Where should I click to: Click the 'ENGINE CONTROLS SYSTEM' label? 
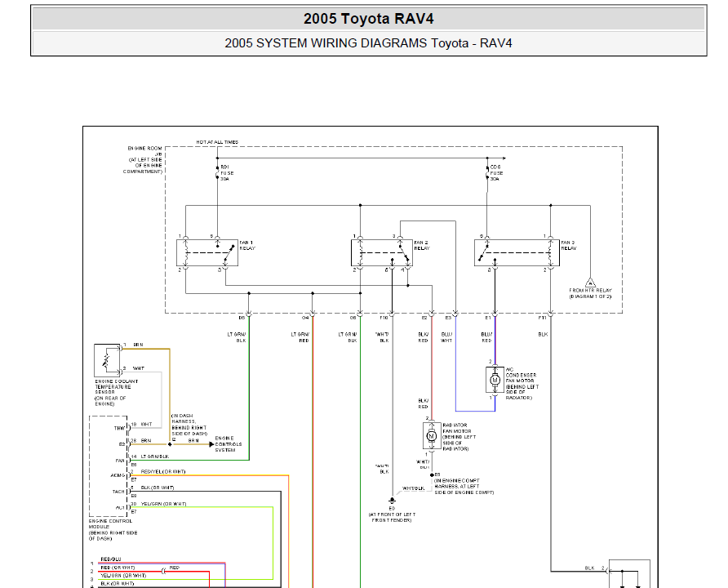pyautogui.click(x=229, y=444)
